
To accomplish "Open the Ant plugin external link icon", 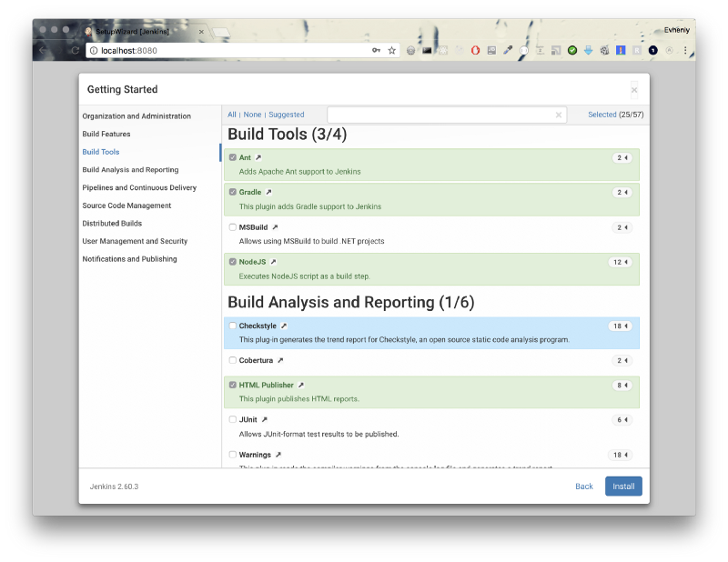I will (258, 158).
